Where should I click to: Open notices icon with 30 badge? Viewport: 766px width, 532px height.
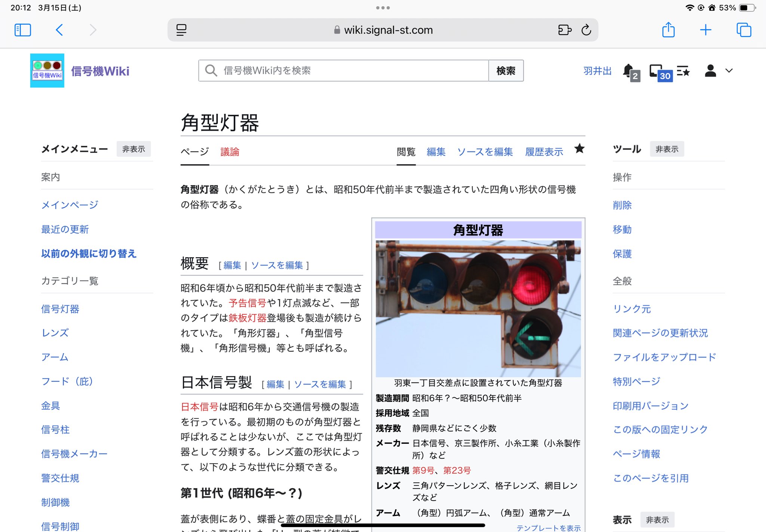coord(661,72)
